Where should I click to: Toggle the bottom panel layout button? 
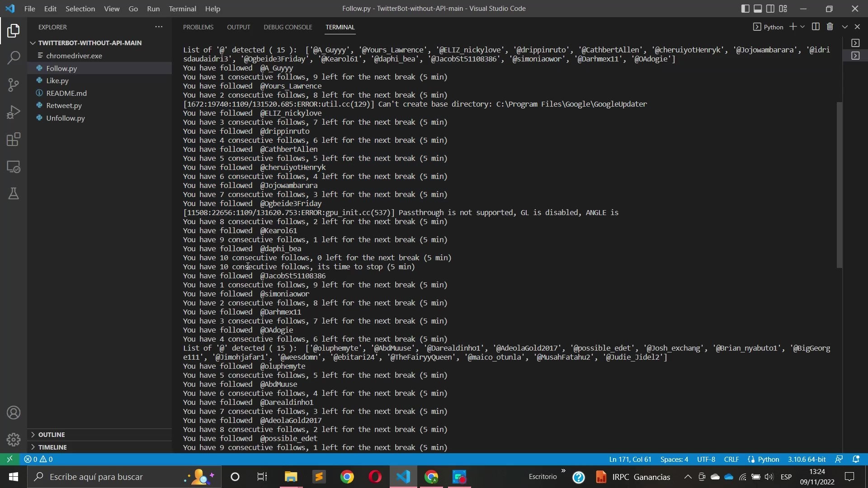758,9
